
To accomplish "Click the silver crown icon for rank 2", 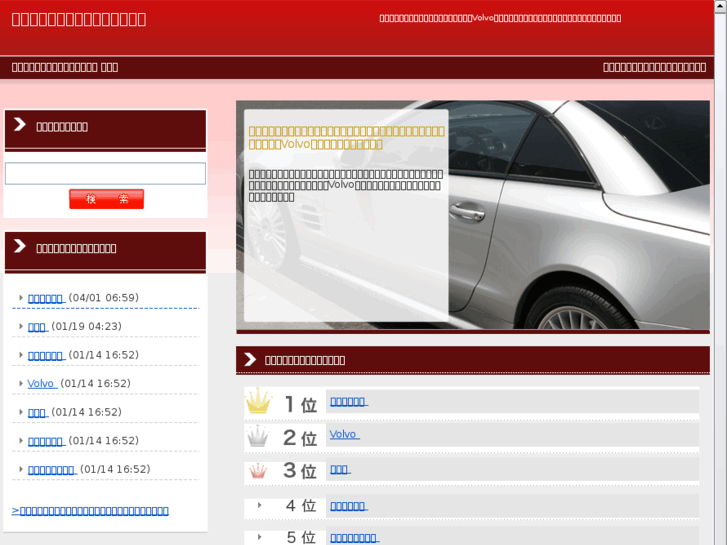I will point(258,436).
